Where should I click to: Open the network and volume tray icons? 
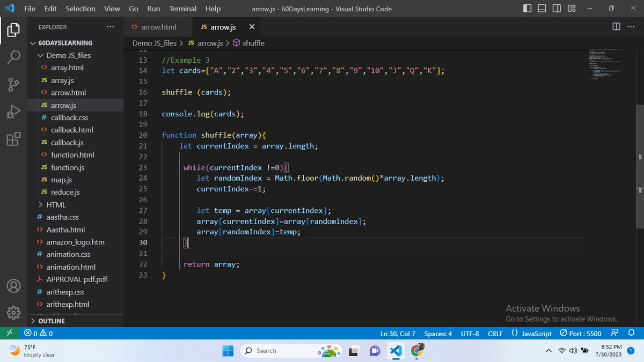[574, 351]
